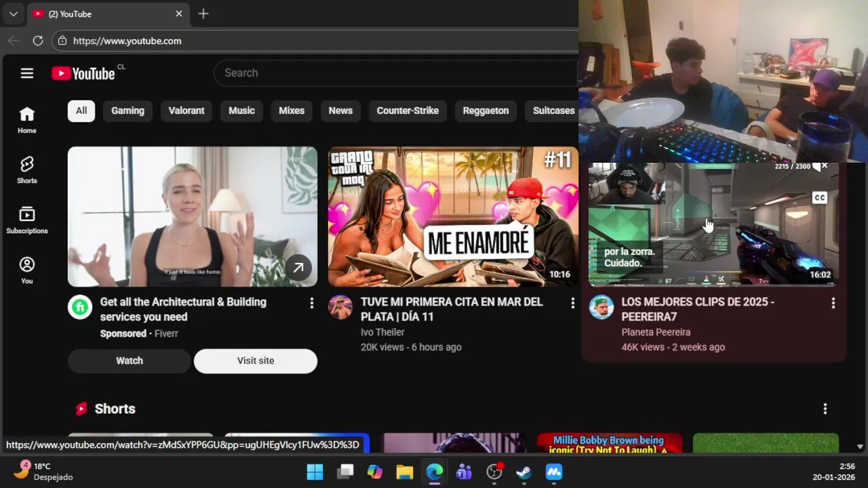Open the Millie Bobby Brown short thumbnail
The width and height of the screenshot is (868, 488).
[609, 443]
